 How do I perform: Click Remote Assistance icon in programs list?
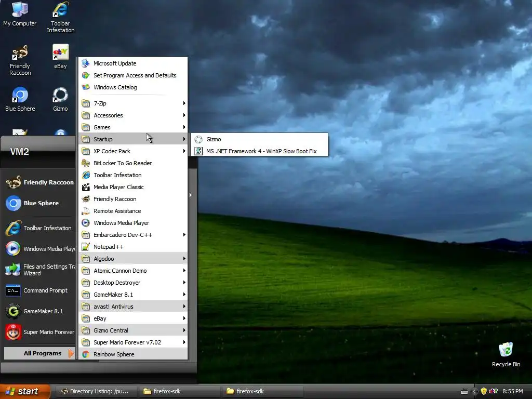(x=86, y=211)
